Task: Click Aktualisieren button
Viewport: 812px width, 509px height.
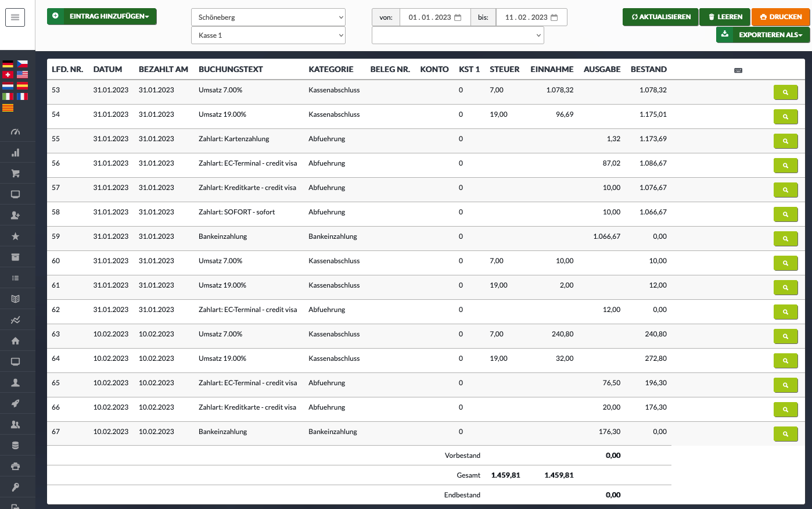Action: point(660,17)
